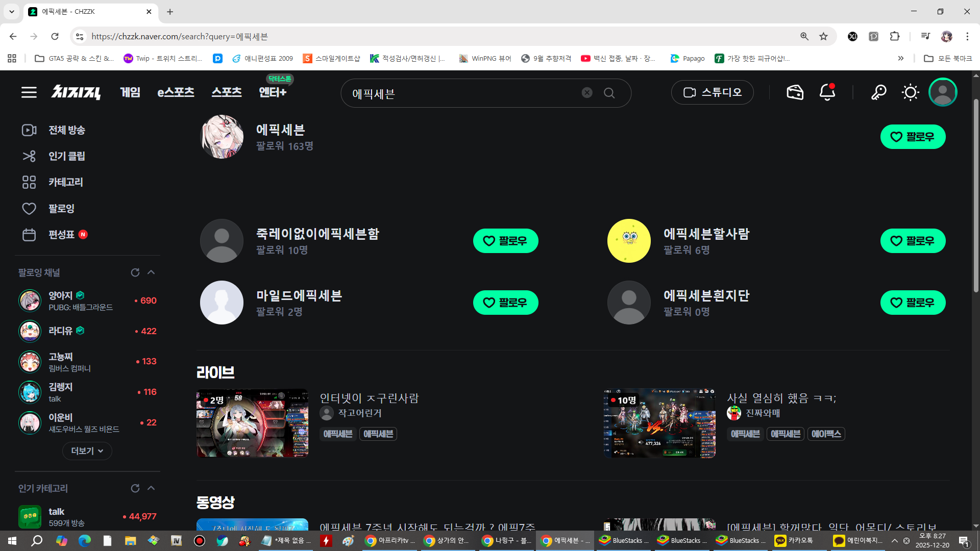Click the magnifier search submit icon
980x551 pixels.
(609, 93)
